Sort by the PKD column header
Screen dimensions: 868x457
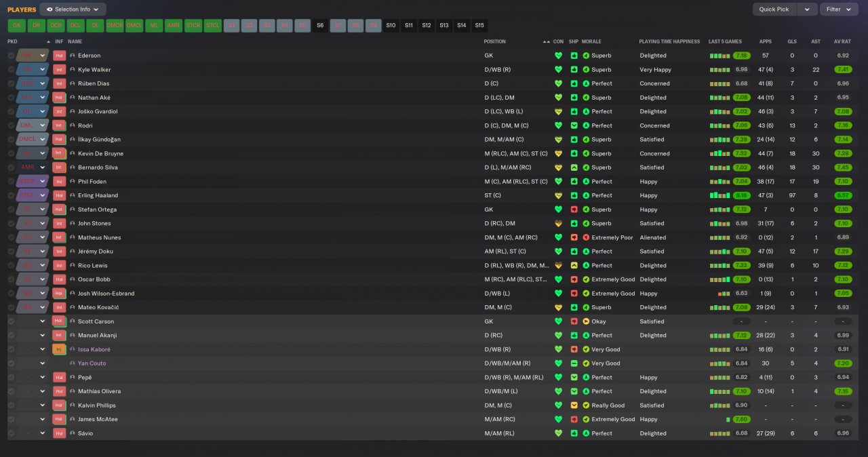click(x=12, y=41)
